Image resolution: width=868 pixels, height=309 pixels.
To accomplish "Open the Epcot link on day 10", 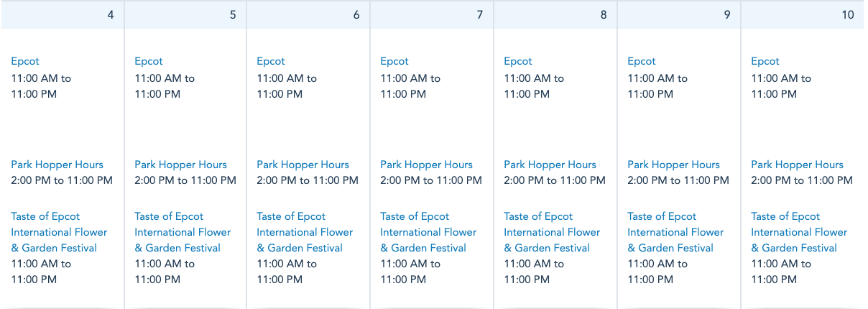I will 765,61.
